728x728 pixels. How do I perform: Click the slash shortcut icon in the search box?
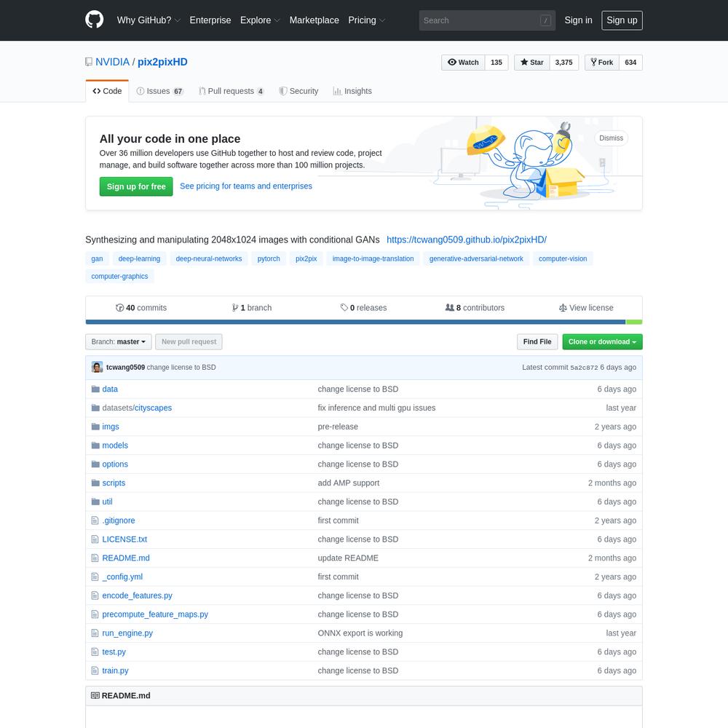click(545, 20)
